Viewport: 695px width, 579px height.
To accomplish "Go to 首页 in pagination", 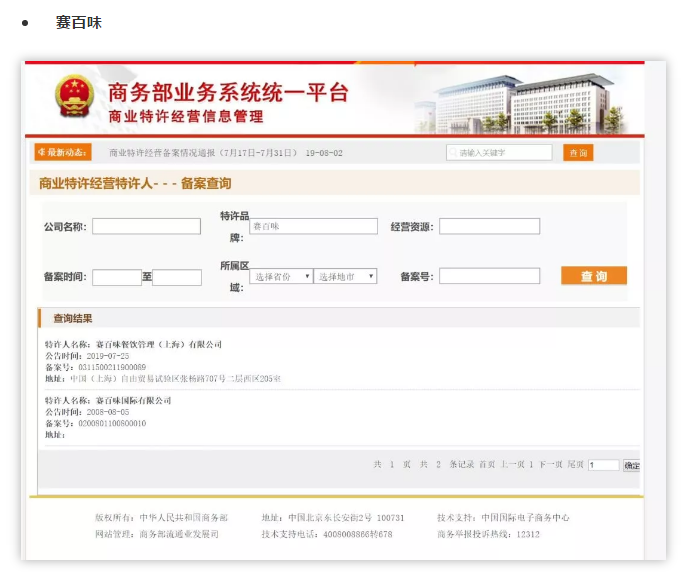I will click(487, 465).
